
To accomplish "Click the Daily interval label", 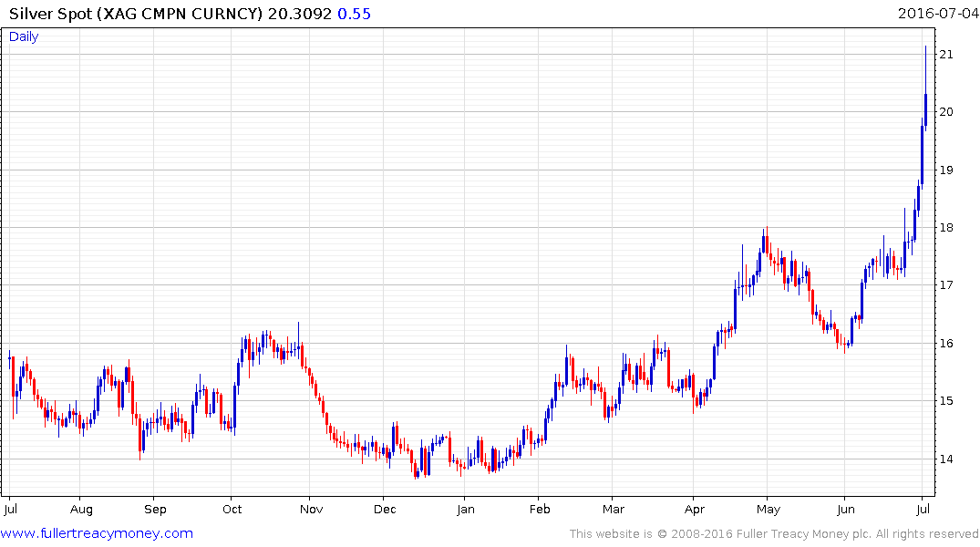I will [24, 36].
